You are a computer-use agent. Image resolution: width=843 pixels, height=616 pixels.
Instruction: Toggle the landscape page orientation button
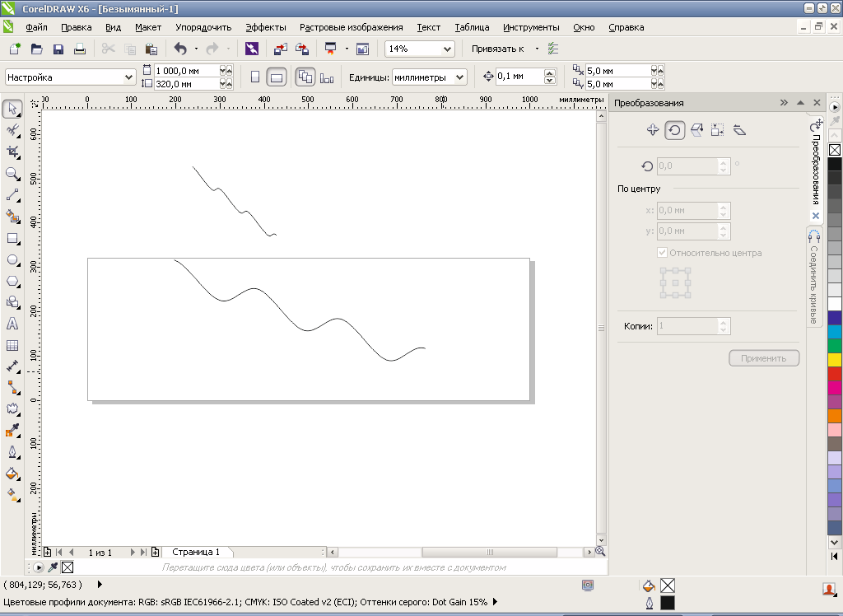click(x=277, y=77)
